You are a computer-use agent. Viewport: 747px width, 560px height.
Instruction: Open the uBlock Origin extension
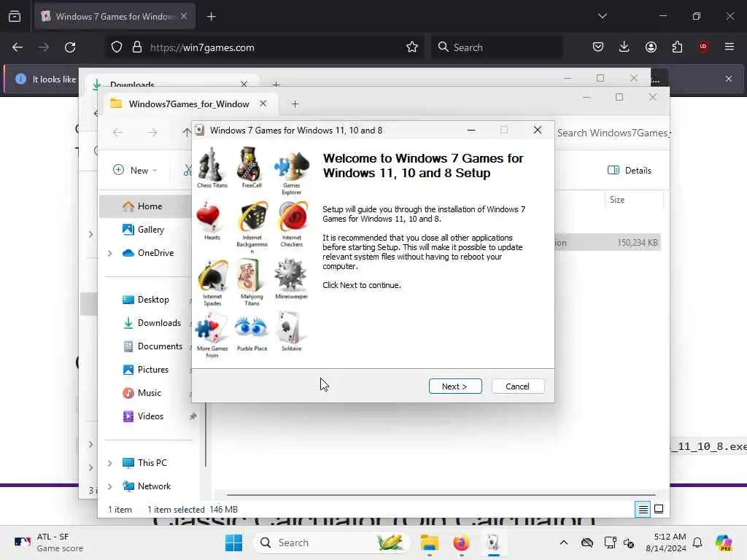[703, 47]
